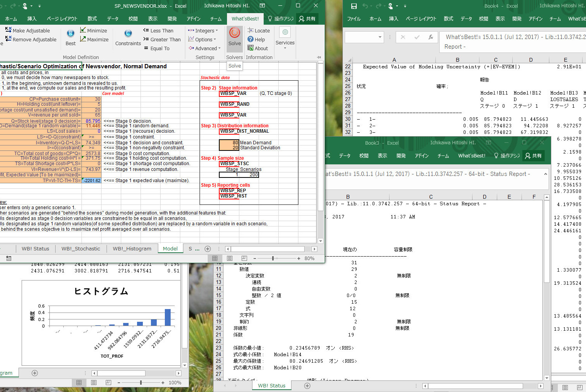Screen dimensions: 586x392
Task: Click 操作アシスタント tell-me box in SP_NEWSVENDOR
Action: click(281, 19)
